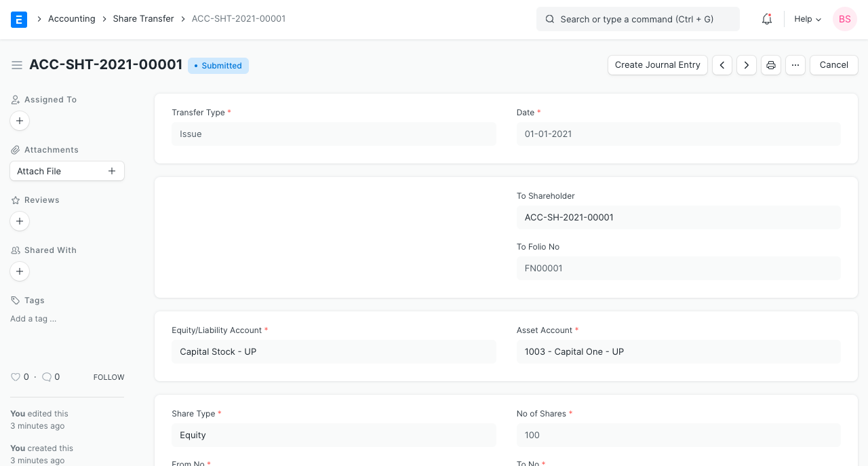Add a review using the Reviews plus icon
Image resolution: width=868 pixels, height=466 pixels.
[x=19, y=221]
